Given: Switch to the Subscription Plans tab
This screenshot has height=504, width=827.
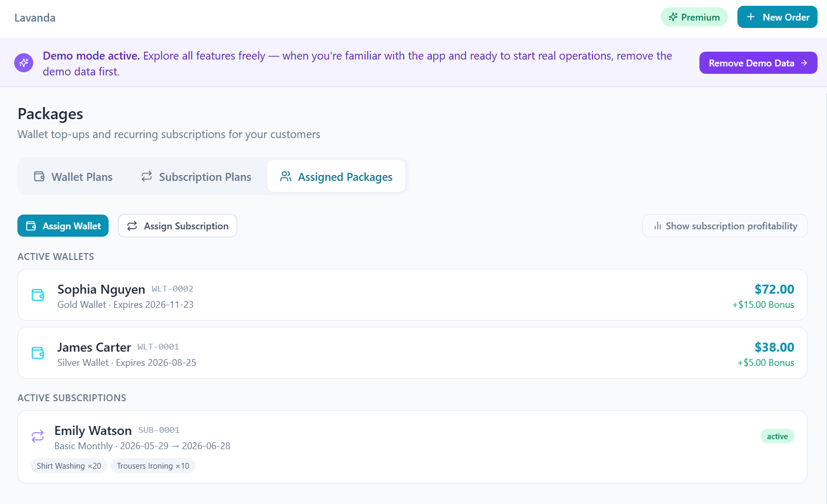Looking at the screenshot, I should tap(196, 177).
